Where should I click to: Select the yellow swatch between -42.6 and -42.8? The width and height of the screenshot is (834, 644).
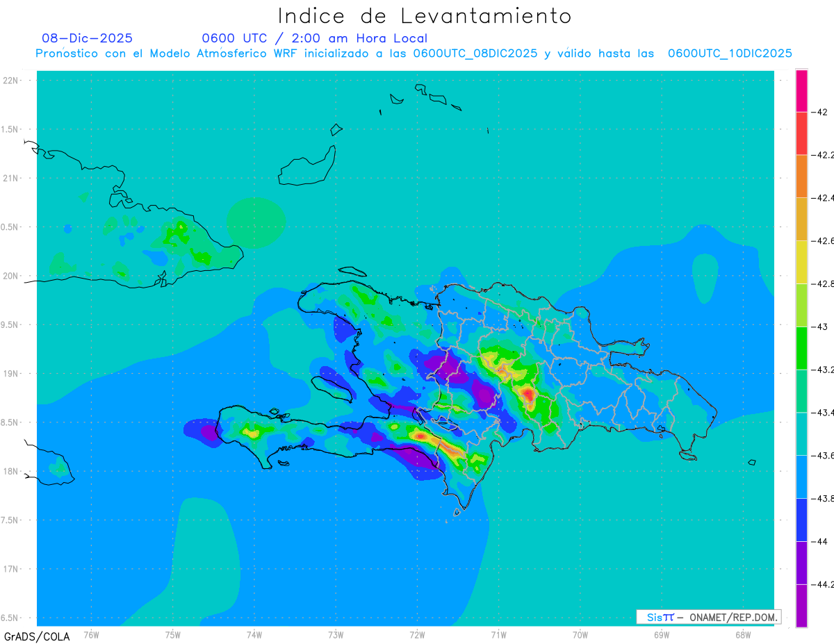(801, 262)
